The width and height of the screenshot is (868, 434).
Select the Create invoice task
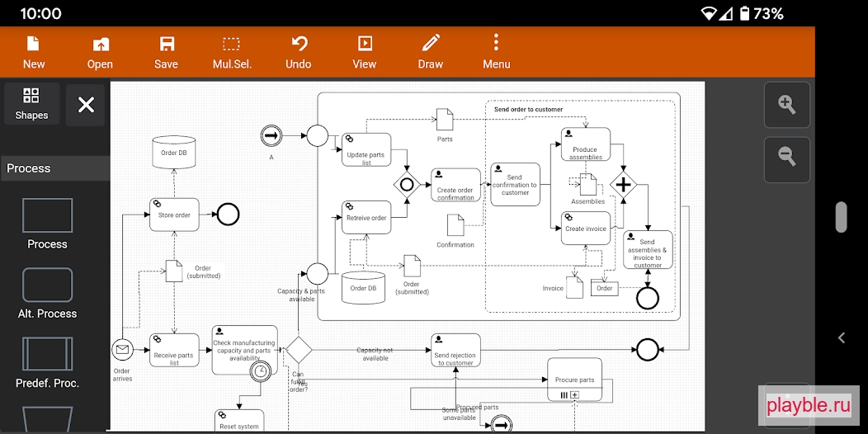(x=586, y=228)
